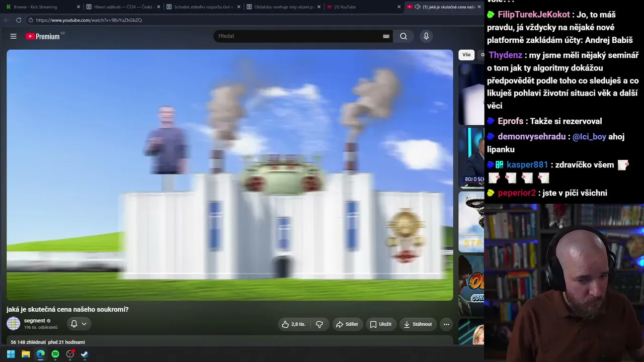Click chat username demonvysehradu
The image size is (644, 362).
tap(531, 137)
